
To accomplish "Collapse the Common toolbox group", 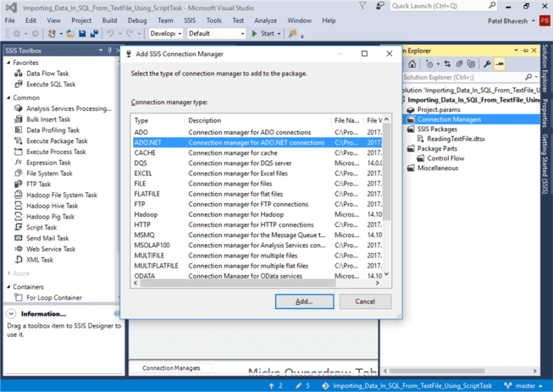I will click(x=9, y=97).
